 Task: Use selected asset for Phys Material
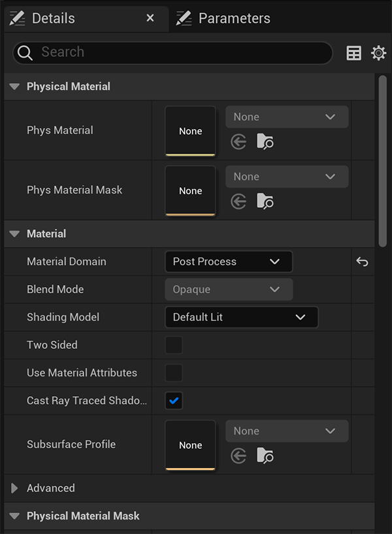[x=238, y=142]
